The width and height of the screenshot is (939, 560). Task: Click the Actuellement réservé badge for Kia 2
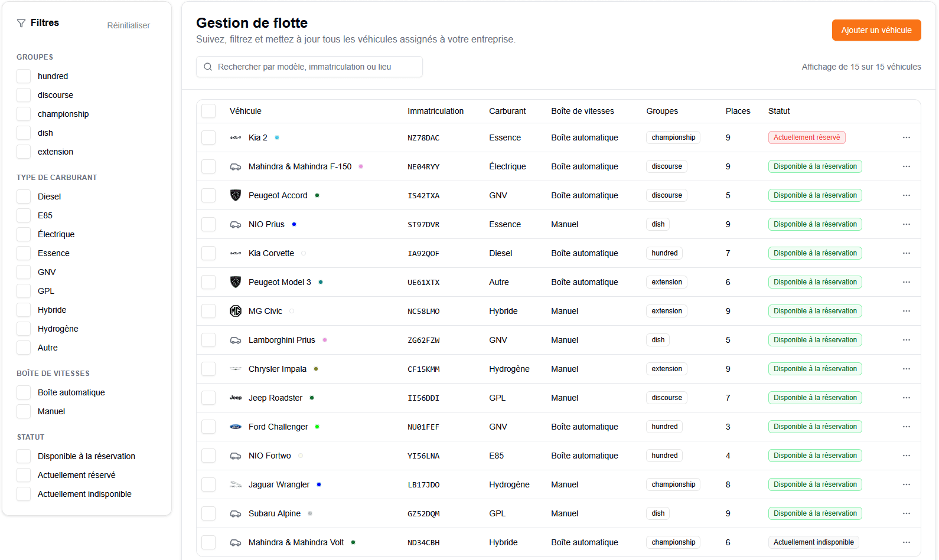click(807, 137)
